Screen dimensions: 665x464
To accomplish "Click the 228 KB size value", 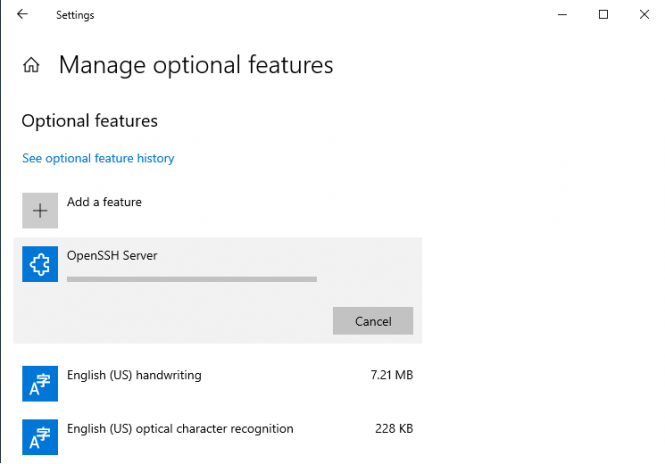I will (x=393, y=429).
